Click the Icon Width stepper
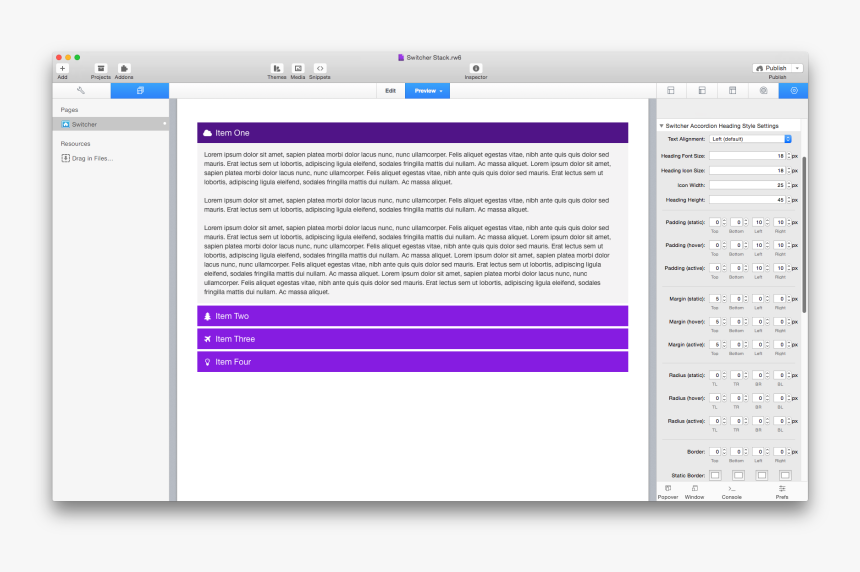This screenshot has height=572, width=860. point(789,185)
